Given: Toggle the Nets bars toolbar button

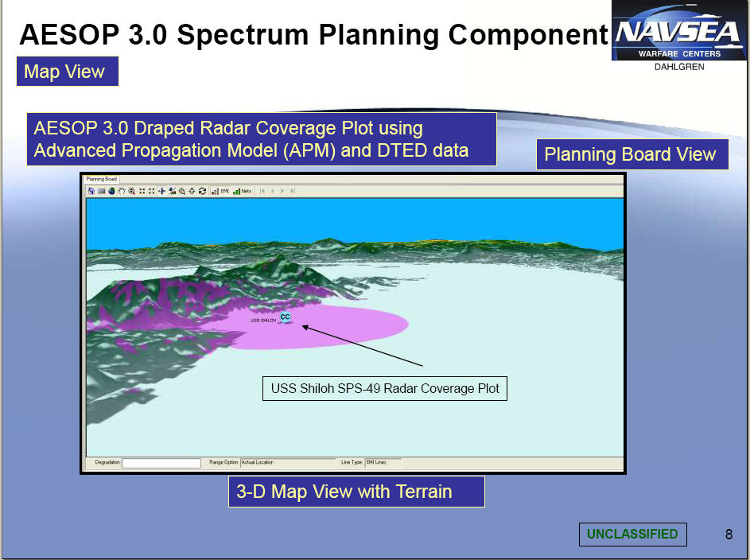Looking at the screenshot, I should pos(242,191).
